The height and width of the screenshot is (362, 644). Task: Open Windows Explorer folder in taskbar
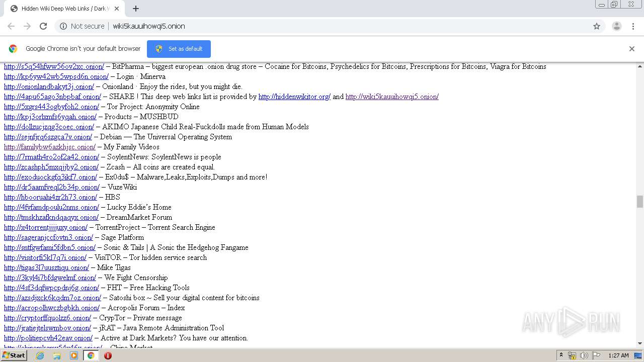[x=57, y=355]
